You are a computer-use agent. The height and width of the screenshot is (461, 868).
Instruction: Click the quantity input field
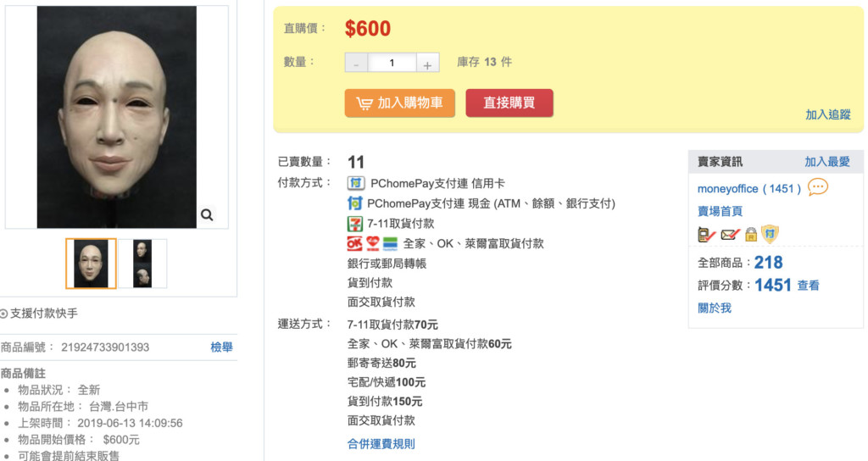tap(392, 63)
